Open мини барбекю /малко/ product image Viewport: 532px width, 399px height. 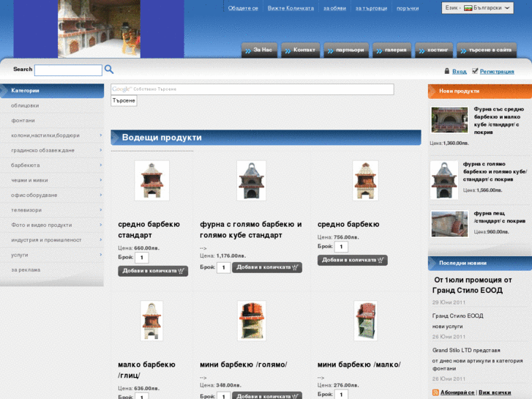(365, 321)
